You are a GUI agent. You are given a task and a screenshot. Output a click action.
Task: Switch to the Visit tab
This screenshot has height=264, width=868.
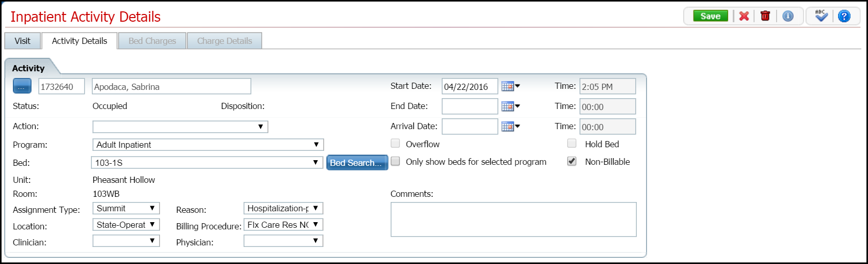tap(22, 41)
